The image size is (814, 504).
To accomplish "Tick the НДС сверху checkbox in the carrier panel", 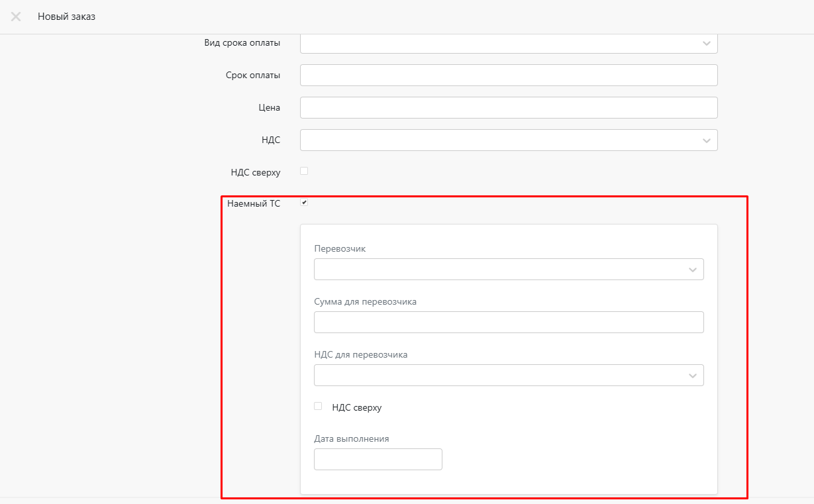I will [318, 406].
